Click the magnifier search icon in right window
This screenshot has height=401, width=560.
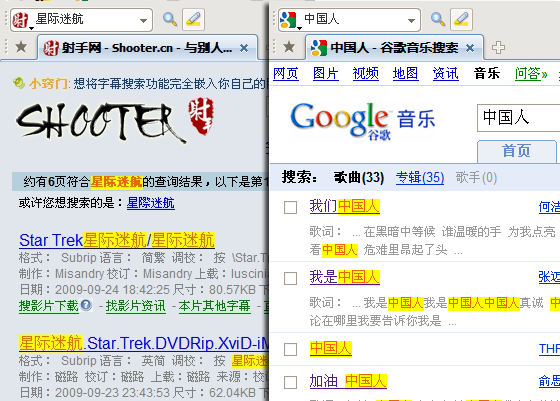[x=438, y=19]
